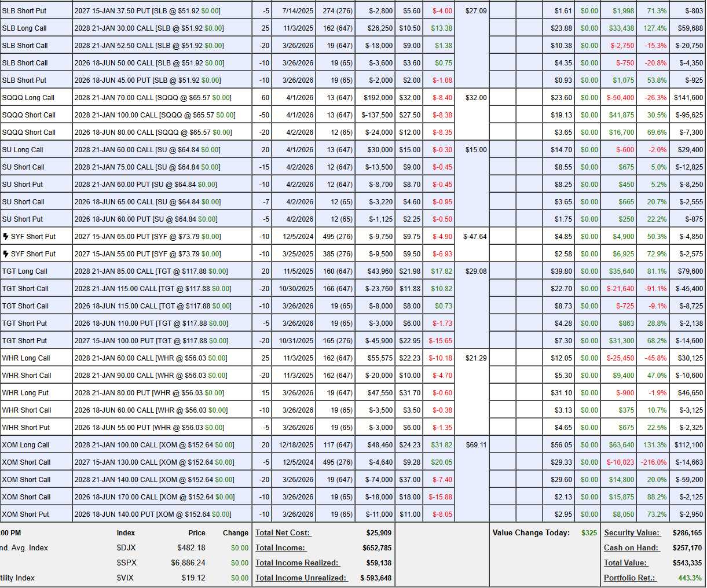Click the Security Value link
707x588 pixels.
click(x=632, y=533)
